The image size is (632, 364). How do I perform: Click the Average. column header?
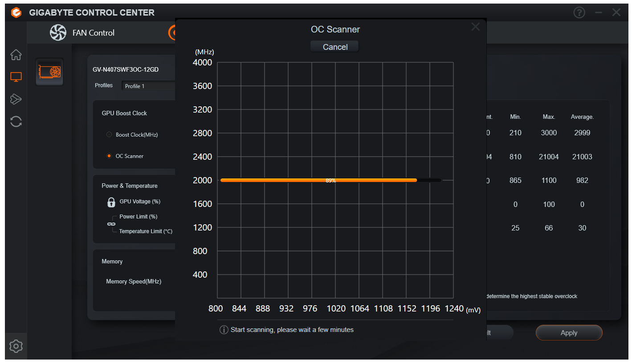pos(582,117)
